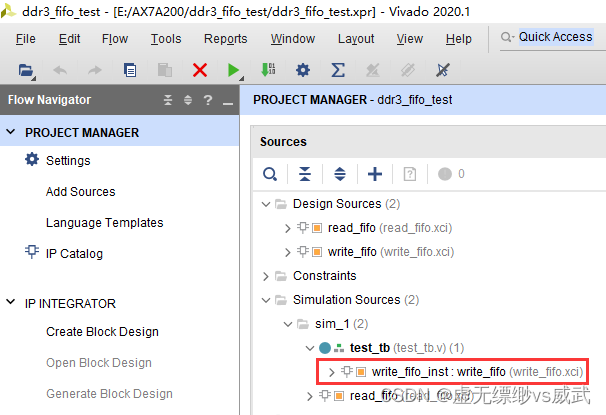The image size is (606, 415).
Task: Open the File menu
Action: pyautogui.click(x=26, y=39)
